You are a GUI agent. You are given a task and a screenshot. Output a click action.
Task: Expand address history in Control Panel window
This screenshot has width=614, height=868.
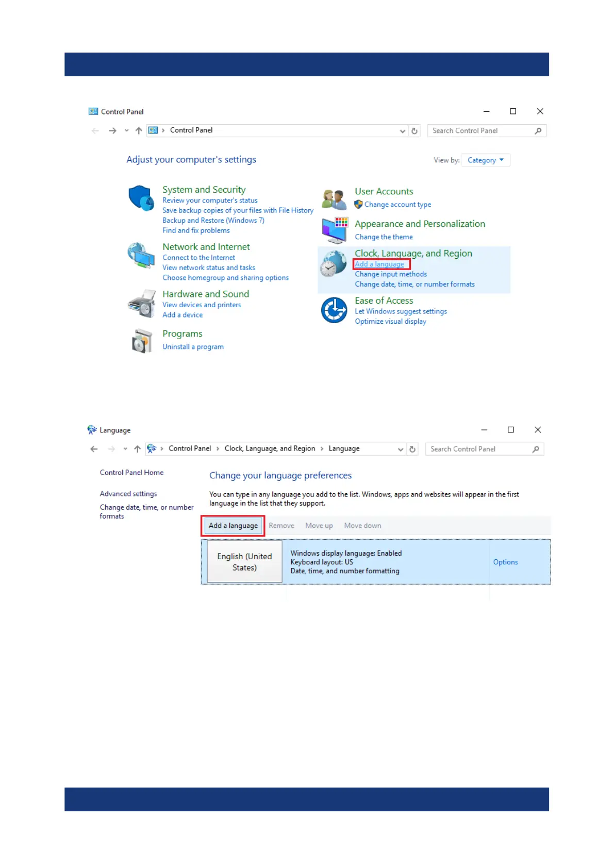[403, 131]
